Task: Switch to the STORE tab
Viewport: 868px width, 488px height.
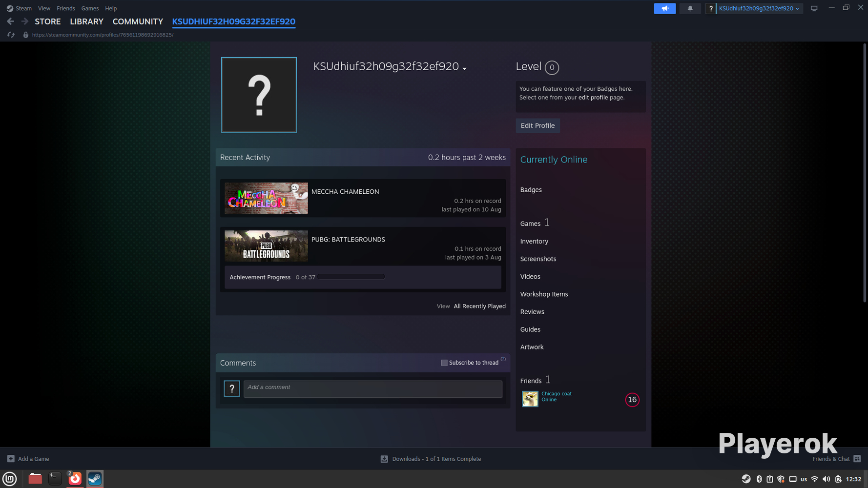Action: tap(48, 21)
